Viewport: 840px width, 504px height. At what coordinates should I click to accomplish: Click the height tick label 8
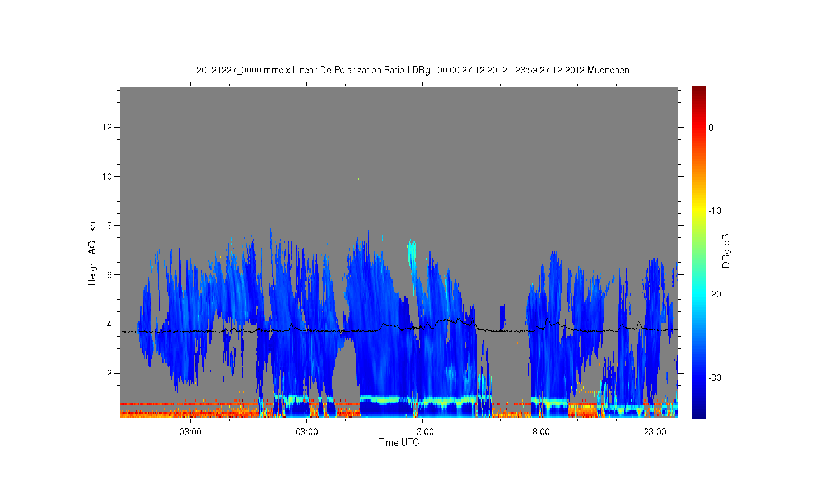(110, 226)
